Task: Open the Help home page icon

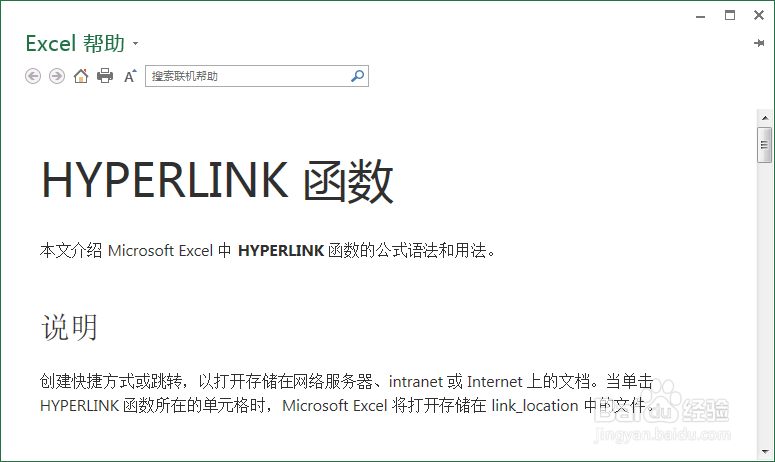Action: tap(81, 76)
